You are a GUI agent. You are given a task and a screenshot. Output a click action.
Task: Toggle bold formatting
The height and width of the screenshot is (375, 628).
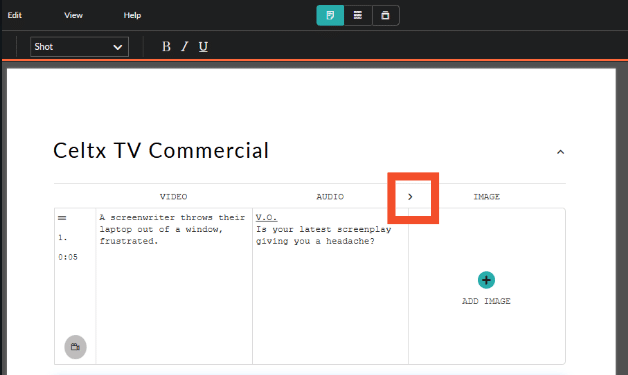(166, 46)
